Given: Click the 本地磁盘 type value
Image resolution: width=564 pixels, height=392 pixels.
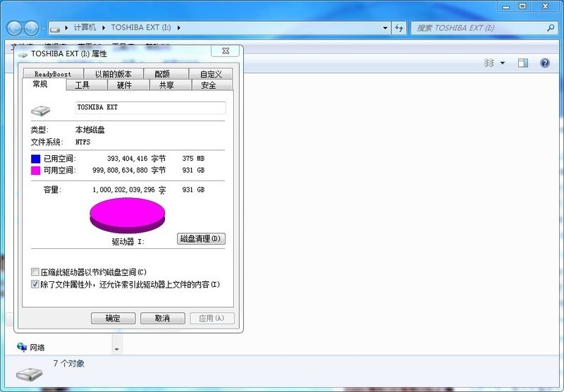Looking at the screenshot, I should tap(90, 130).
